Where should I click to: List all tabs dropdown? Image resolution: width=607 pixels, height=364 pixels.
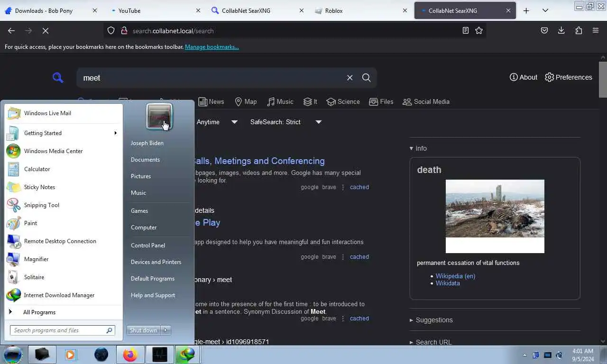(x=545, y=10)
